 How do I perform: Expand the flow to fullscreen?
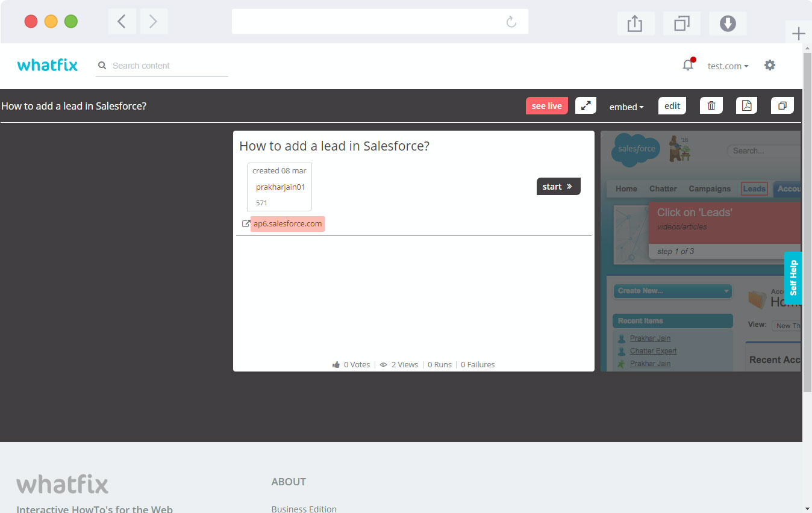click(x=586, y=105)
